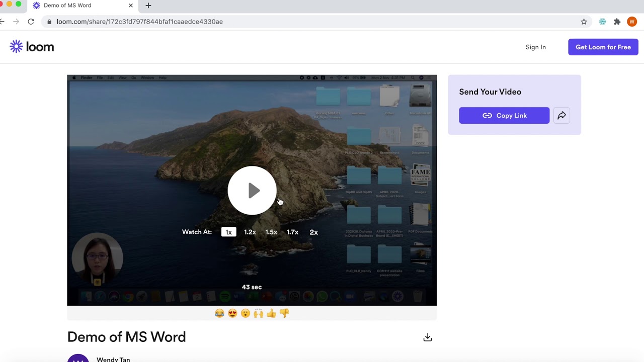
Task: Click the browser forward arrow
Action: pyautogui.click(x=16, y=22)
